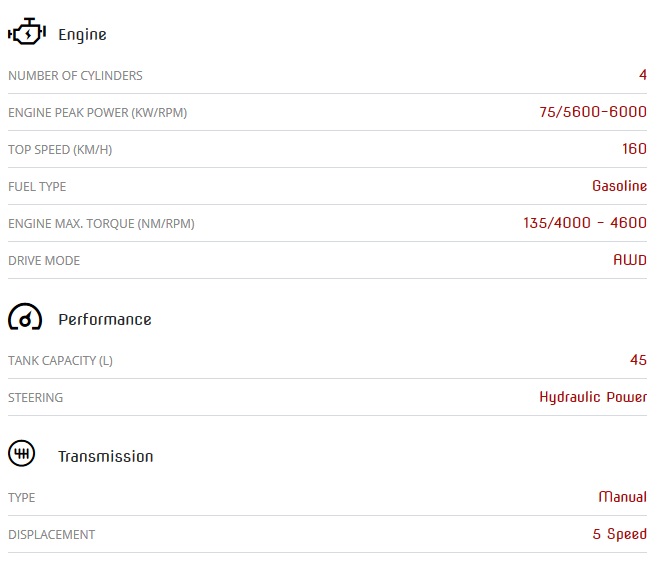Click the Engine Max. Torque label

[x=101, y=224]
